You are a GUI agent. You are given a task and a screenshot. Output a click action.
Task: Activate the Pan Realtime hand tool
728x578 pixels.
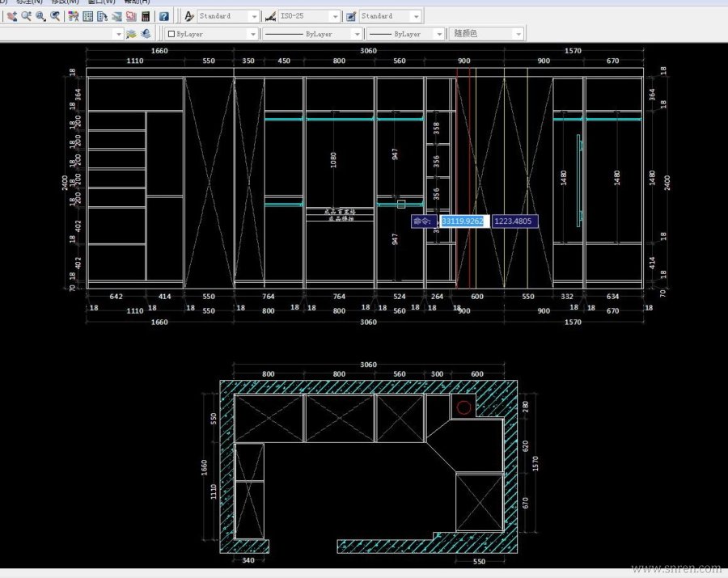11,16
